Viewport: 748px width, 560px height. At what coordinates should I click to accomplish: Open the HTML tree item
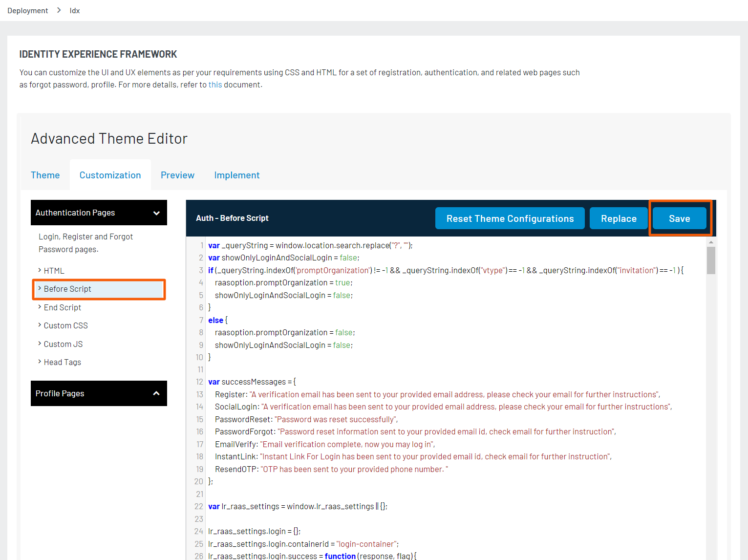coord(54,271)
